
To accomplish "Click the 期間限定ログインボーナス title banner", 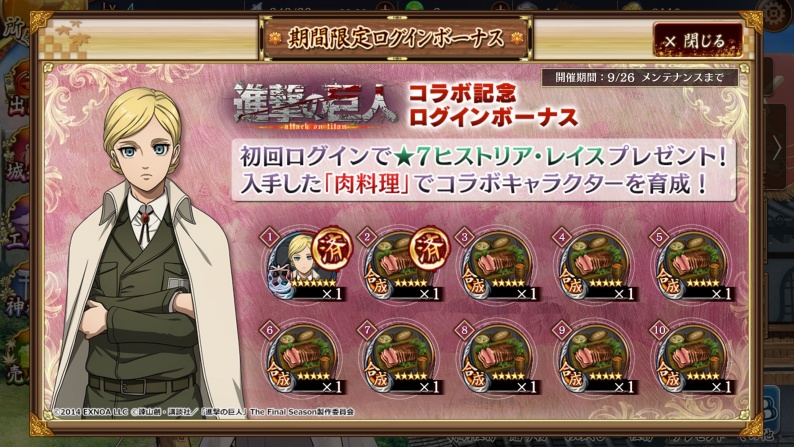I will coord(396,38).
